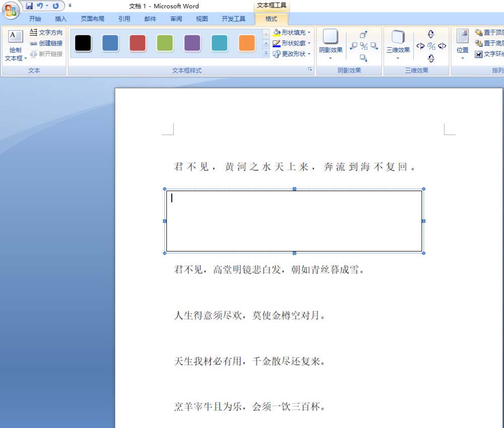
Task: Open the undo history dropdown arrow
Action: [x=47, y=6]
